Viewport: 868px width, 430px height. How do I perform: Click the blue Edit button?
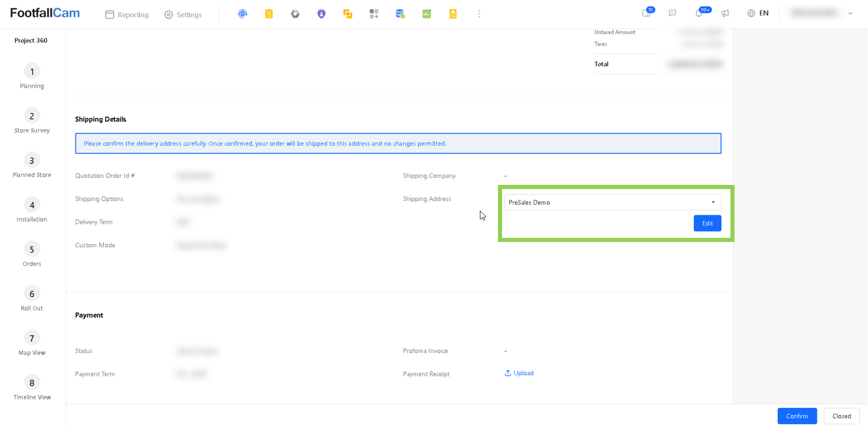(707, 223)
